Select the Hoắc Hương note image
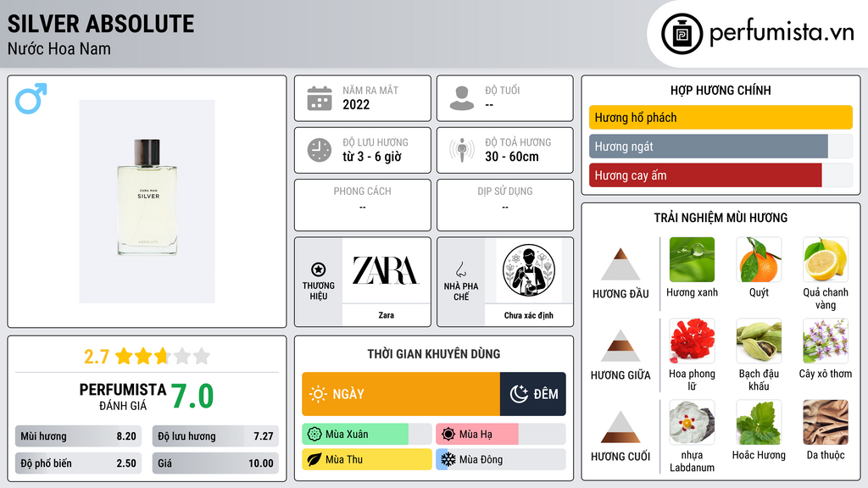The height and width of the screenshot is (488, 868). (759, 422)
